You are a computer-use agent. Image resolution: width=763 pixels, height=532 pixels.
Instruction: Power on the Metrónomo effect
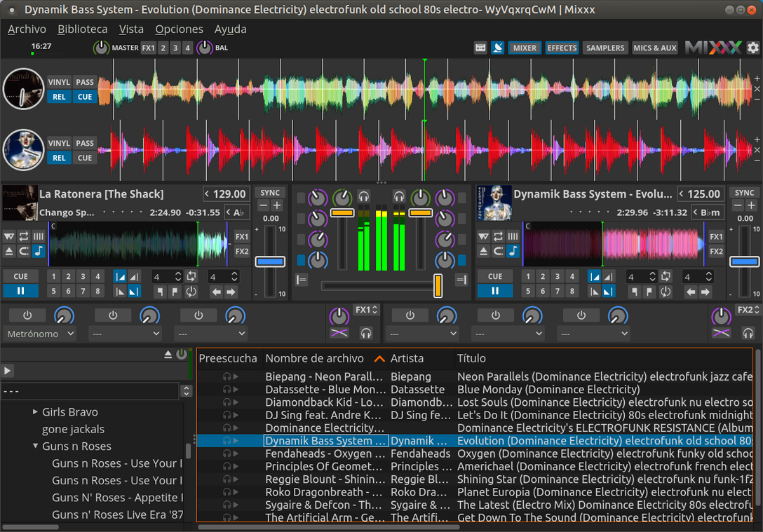tap(27, 315)
